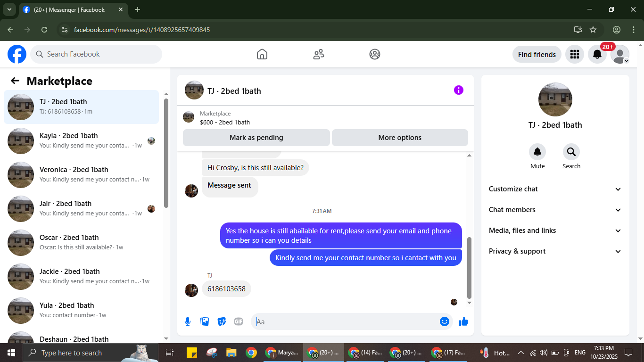Open the account profile avatar menu
This screenshot has height=362, width=644.
(620, 54)
